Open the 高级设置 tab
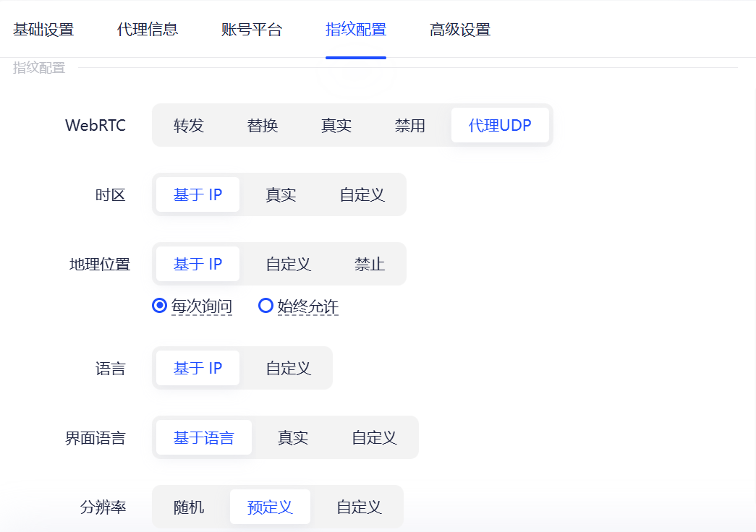The width and height of the screenshot is (756, 532). [460, 30]
